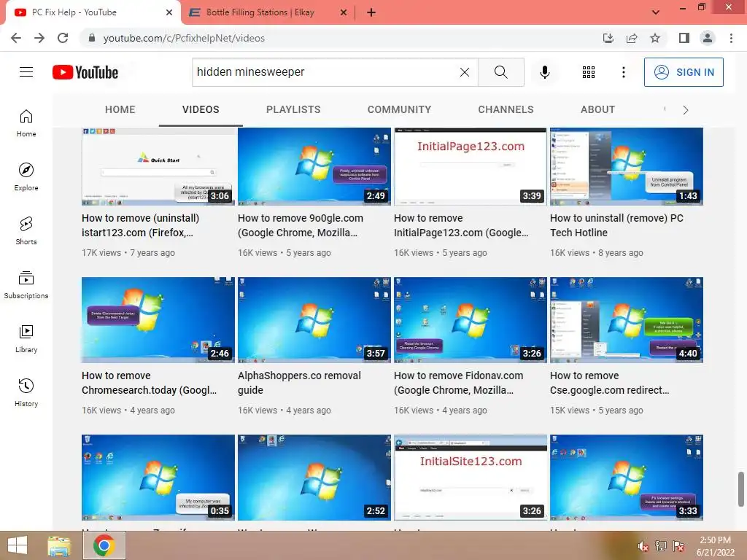Open Library in the sidebar
This screenshot has width=747, height=560.
[x=26, y=338]
